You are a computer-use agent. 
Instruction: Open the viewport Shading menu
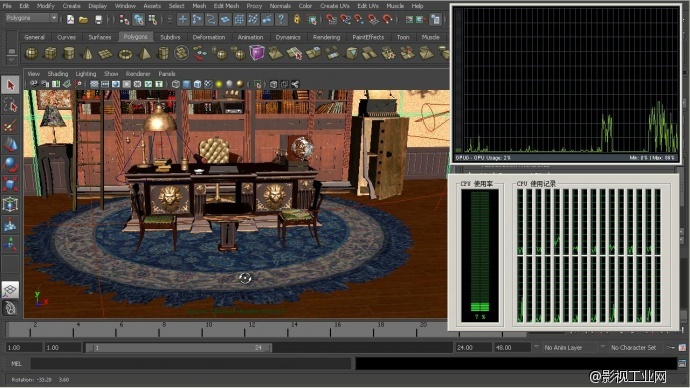tap(58, 74)
